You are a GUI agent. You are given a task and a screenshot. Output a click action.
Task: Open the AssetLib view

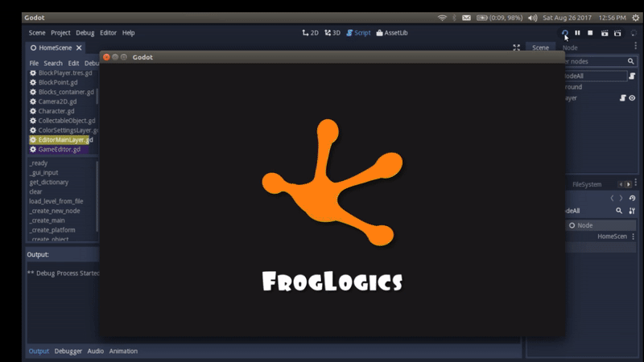coord(392,33)
